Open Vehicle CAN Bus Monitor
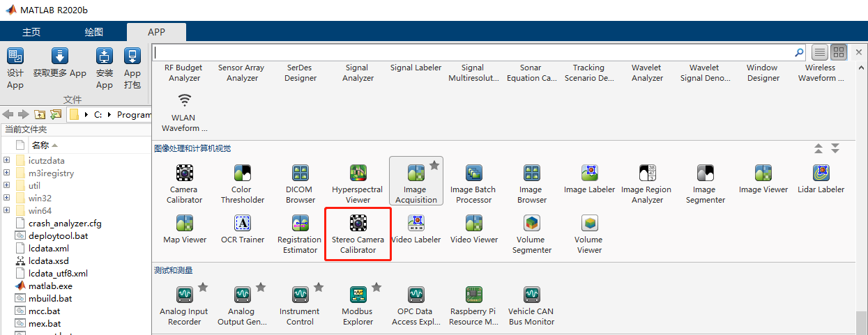This screenshot has width=868, height=335. pyautogui.click(x=531, y=304)
